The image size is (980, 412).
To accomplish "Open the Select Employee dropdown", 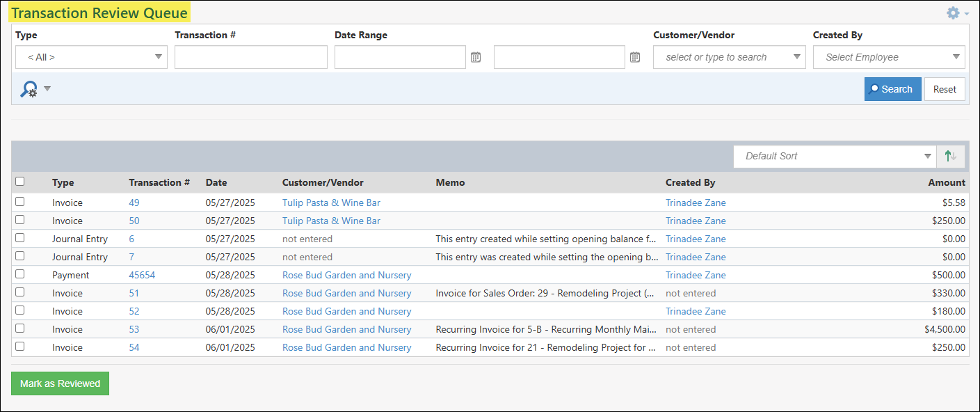I will coord(889,57).
